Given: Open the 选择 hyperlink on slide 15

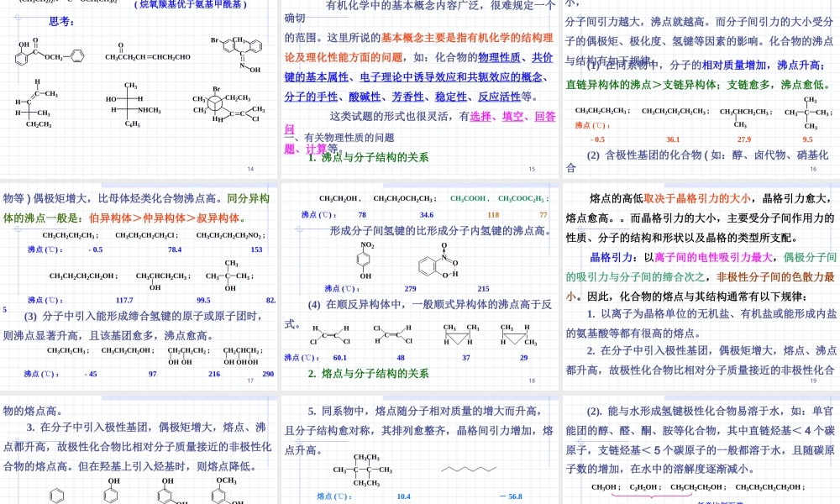Looking at the screenshot, I should tap(481, 117).
